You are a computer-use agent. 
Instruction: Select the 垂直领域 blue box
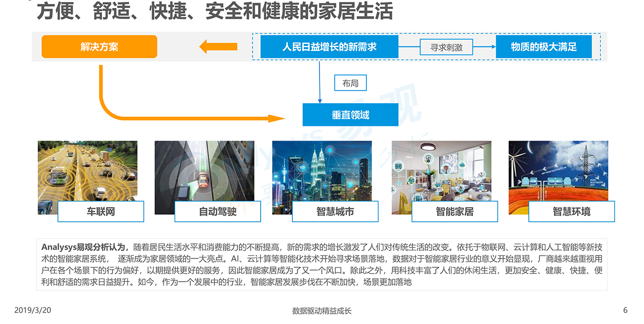coord(350,115)
